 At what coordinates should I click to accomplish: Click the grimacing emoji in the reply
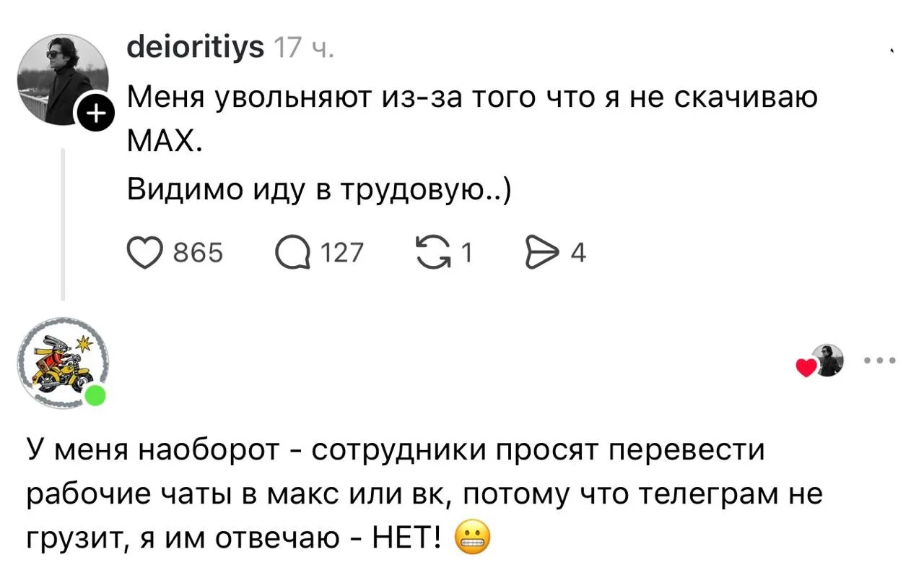[473, 538]
